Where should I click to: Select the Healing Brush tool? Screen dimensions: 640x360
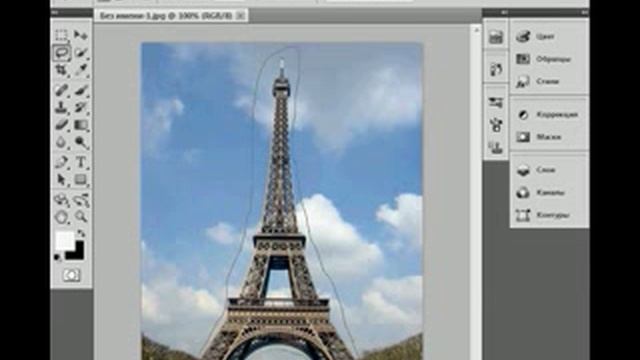coord(61,90)
